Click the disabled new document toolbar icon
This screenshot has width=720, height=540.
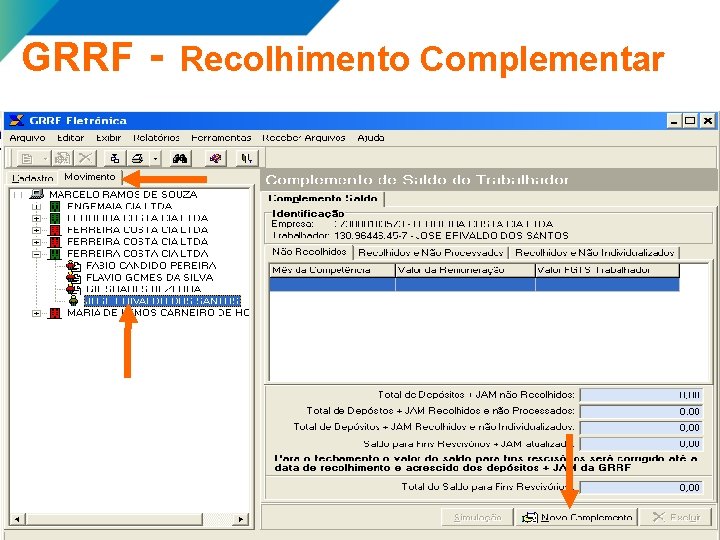tap(27, 159)
